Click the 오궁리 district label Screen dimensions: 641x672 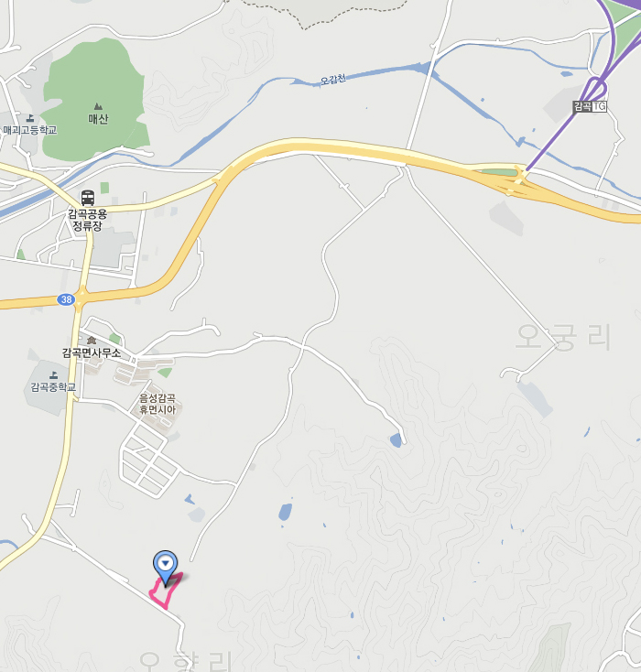pyautogui.click(x=563, y=337)
